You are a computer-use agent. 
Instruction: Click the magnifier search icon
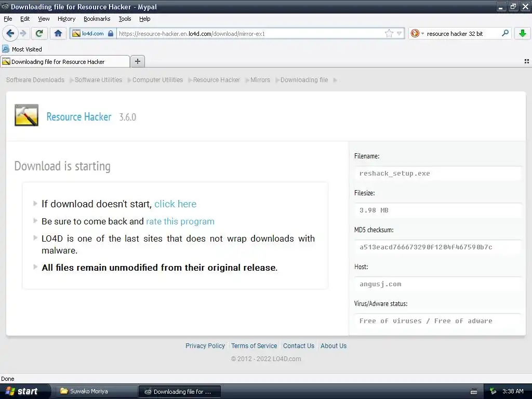505,33
